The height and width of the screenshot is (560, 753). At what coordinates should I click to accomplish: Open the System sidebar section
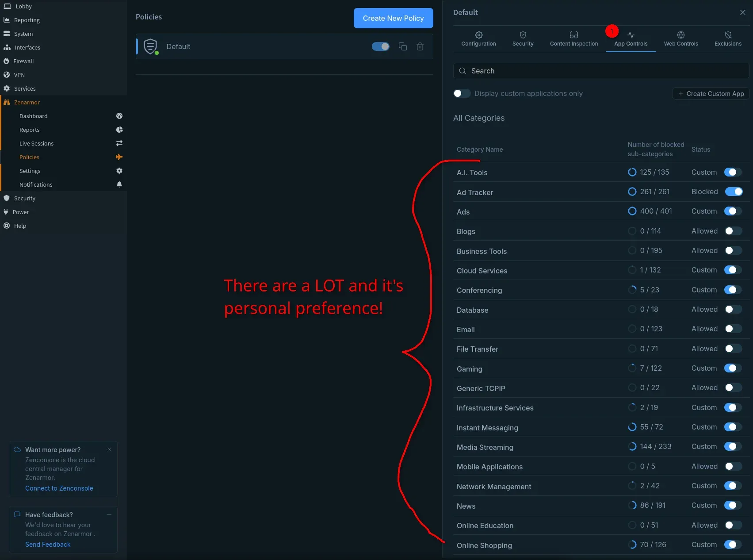point(23,34)
